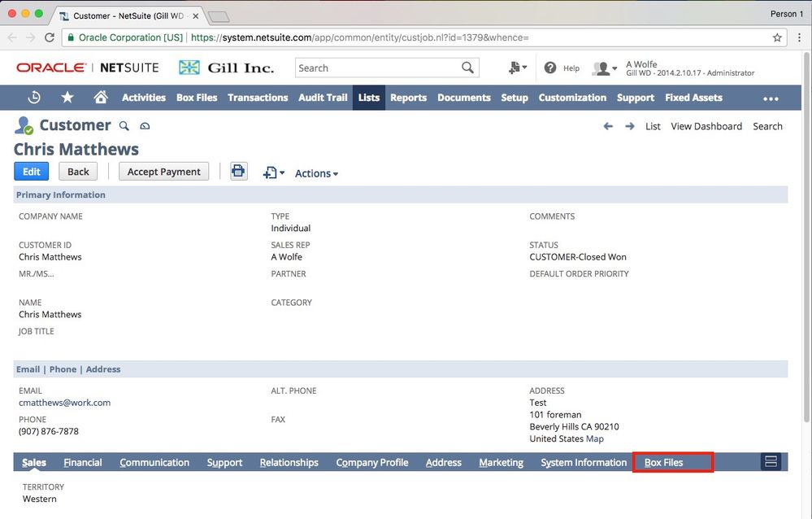The image size is (812, 519).
Task: Click the Help question mark icon
Action: tap(550, 68)
